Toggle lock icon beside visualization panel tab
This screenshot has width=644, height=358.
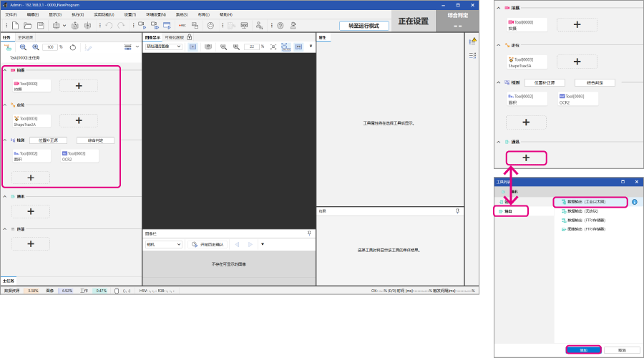pyautogui.click(x=187, y=37)
